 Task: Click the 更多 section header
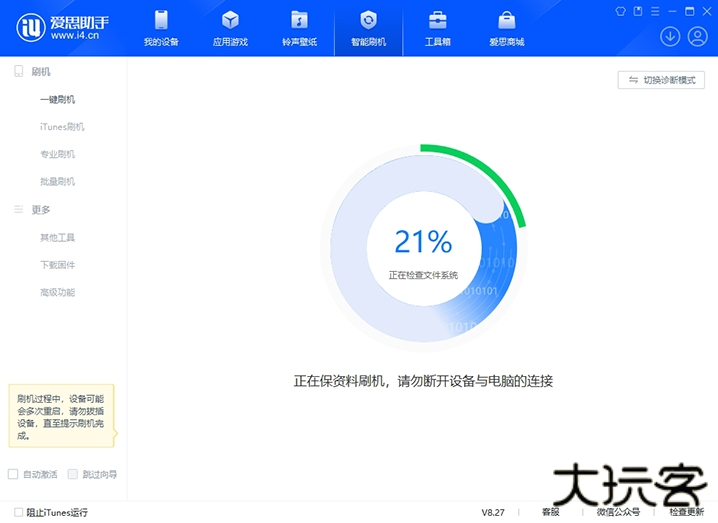[x=41, y=210]
